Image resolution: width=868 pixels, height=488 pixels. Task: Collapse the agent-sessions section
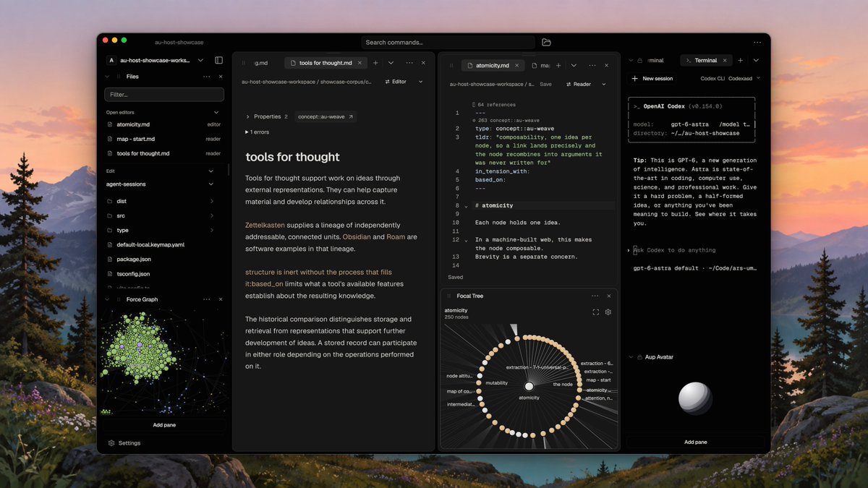[x=211, y=184]
